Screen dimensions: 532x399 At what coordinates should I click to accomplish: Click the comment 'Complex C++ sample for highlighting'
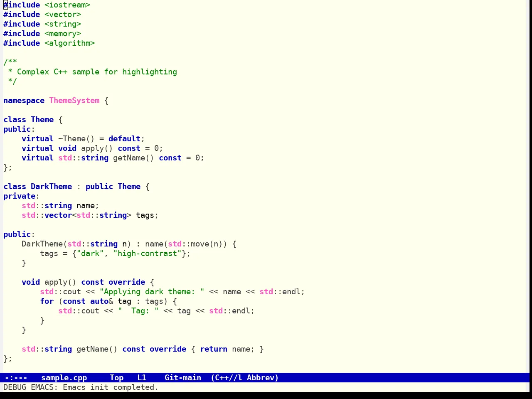coord(97,72)
